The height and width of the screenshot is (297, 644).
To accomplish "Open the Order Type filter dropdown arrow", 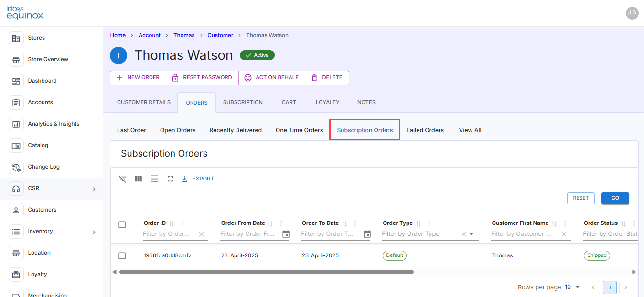I will 472,234.
